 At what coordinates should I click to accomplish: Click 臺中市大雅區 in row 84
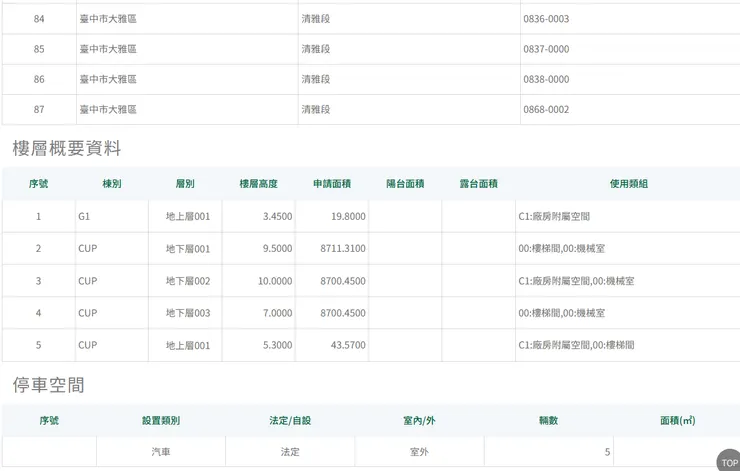108,19
